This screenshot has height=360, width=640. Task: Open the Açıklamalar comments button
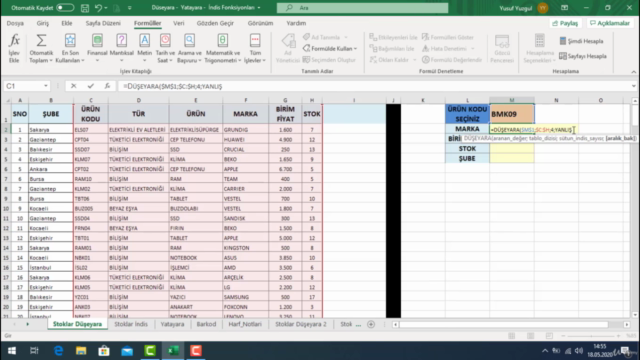click(x=610, y=23)
